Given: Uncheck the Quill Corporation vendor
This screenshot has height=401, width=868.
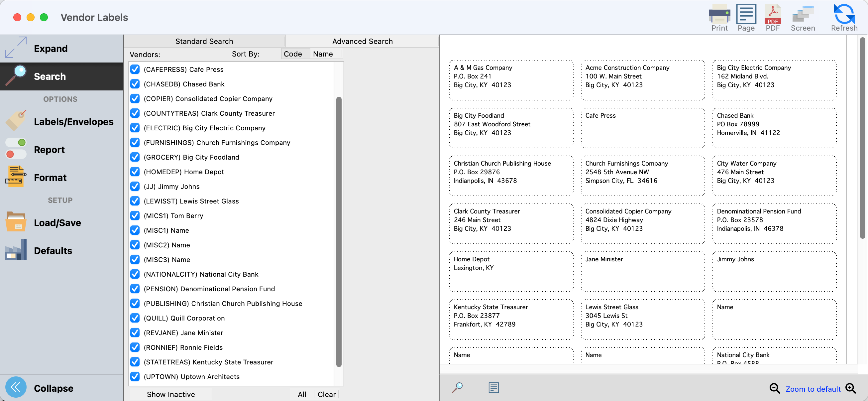Looking at the screenshot, I should click(x=135, y=318).
